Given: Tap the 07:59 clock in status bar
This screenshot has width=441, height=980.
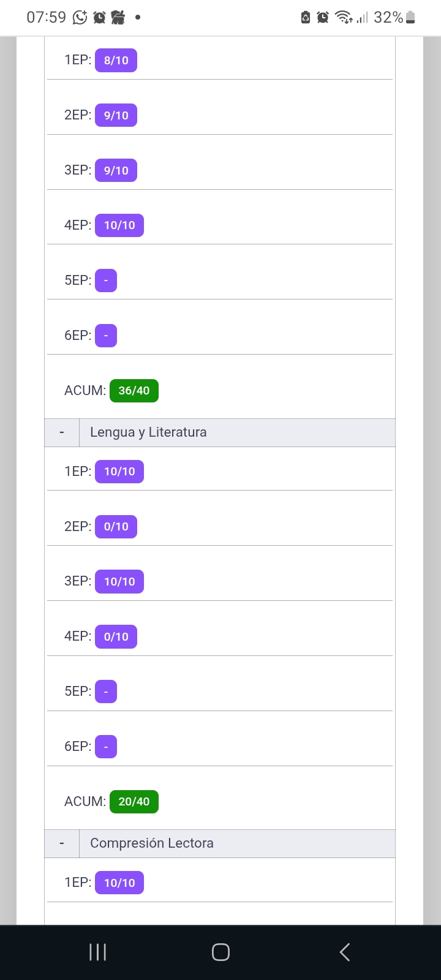Looking at the screenshot, I should click(46, 18).
